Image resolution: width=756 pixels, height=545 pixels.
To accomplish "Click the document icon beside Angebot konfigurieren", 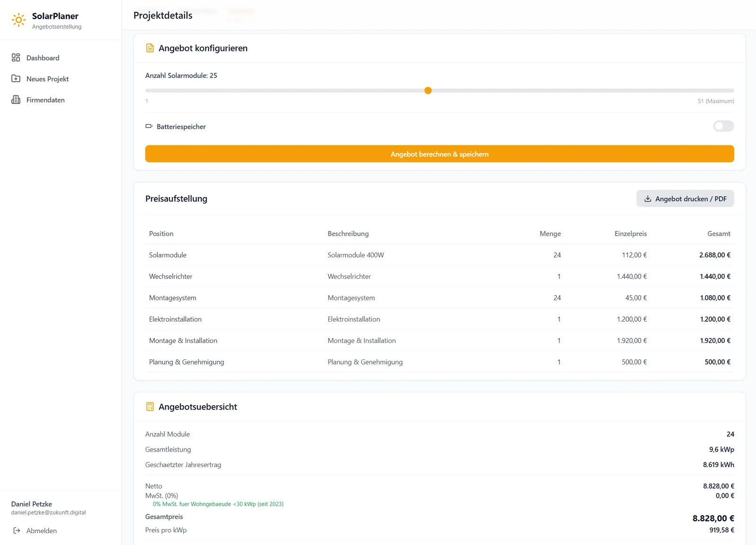I will click(150, 48).
